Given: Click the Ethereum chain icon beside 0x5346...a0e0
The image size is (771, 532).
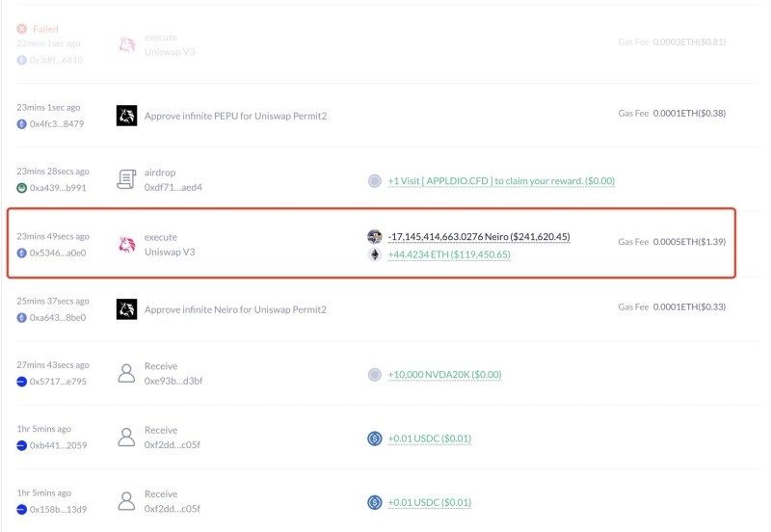Looking at the screenshot, I should 22,253.
